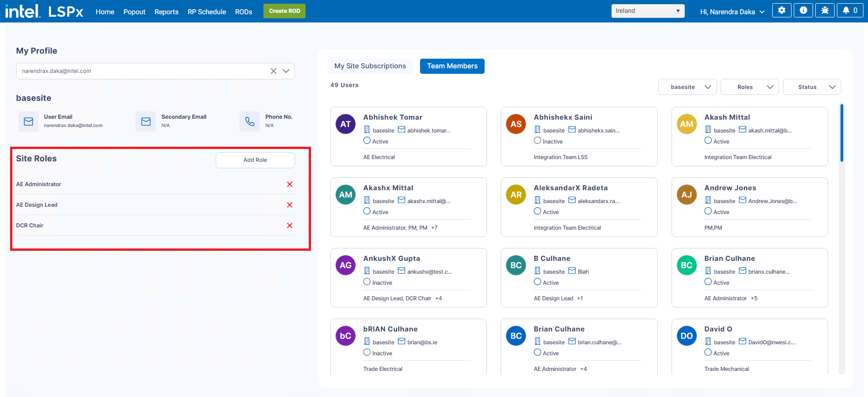Toggle AnkushX Gupta's Inactive status circle
Screen dimensions: 868x397
tap(367, 282)
